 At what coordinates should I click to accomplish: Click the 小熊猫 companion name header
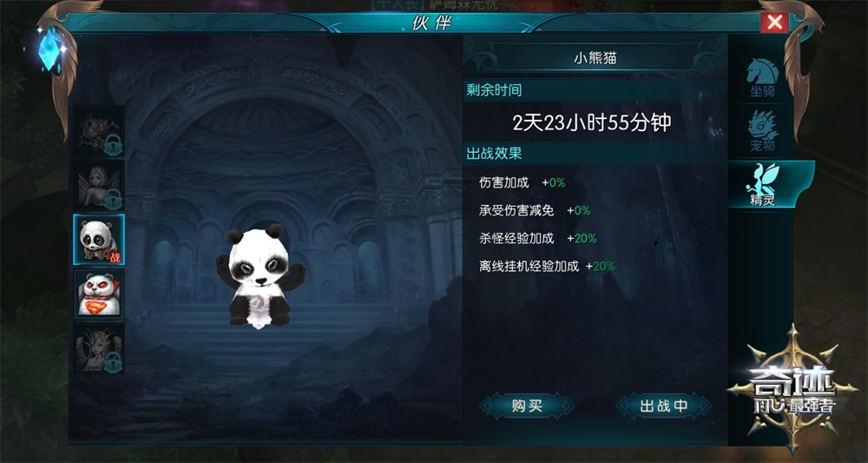click(595, 58)
